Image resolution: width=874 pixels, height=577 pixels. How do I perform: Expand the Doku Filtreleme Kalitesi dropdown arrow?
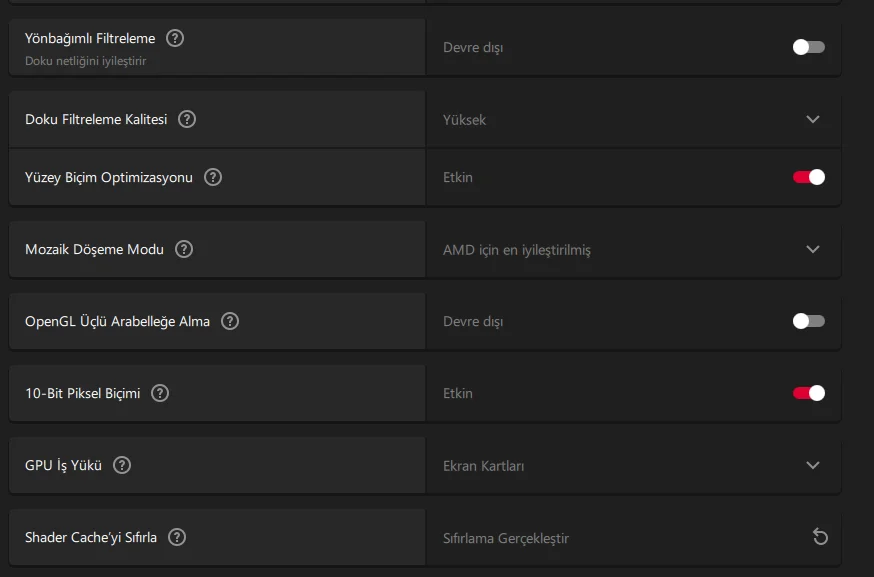812,119
